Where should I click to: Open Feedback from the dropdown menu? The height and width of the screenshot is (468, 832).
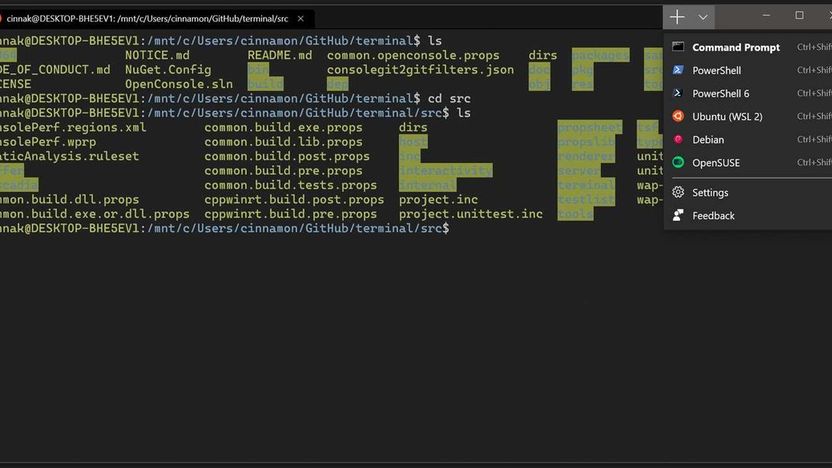[748, 215]
